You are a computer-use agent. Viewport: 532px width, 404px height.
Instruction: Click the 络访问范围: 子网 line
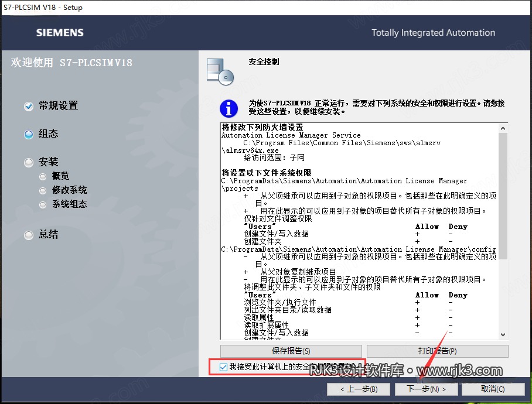click(x=274, y=158)
